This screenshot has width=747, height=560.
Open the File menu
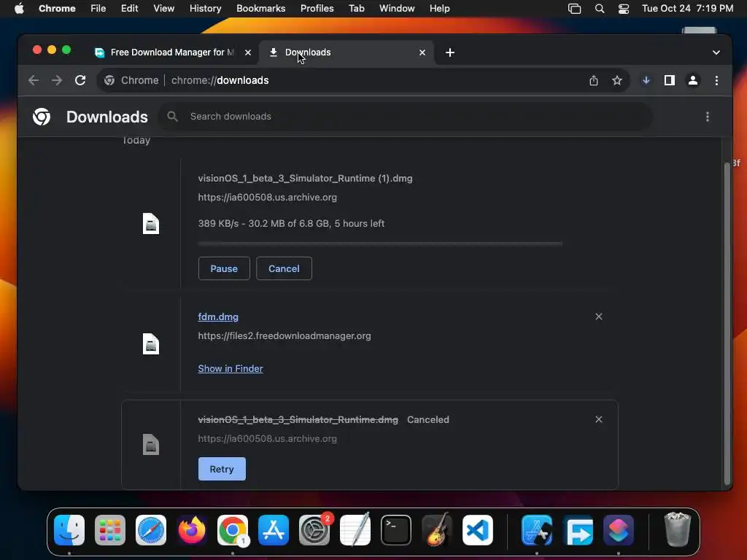tap(98, 9)
